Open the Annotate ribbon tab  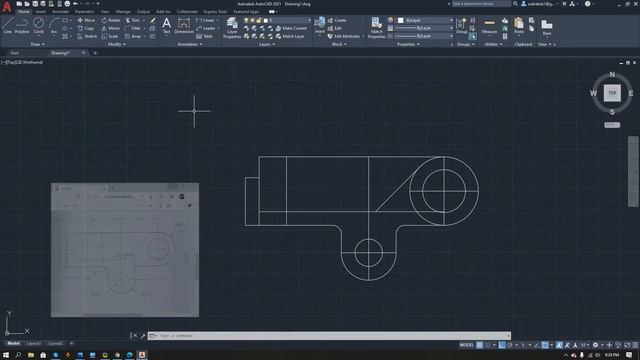60,12
